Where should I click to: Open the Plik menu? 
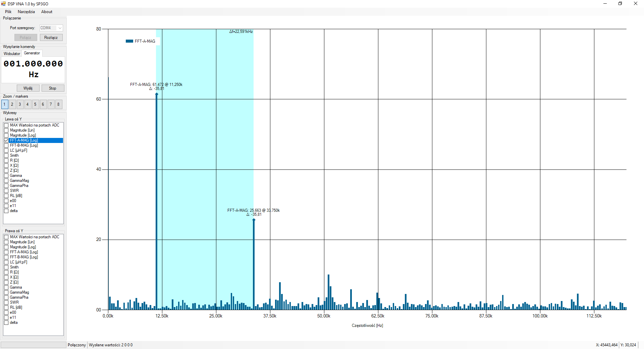click(x=8, y=12)
